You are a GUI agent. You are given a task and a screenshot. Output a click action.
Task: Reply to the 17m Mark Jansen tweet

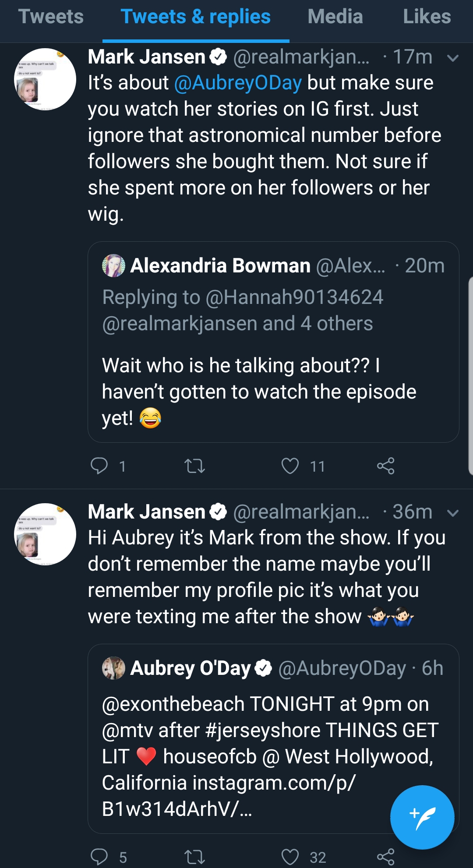(99, 466)
